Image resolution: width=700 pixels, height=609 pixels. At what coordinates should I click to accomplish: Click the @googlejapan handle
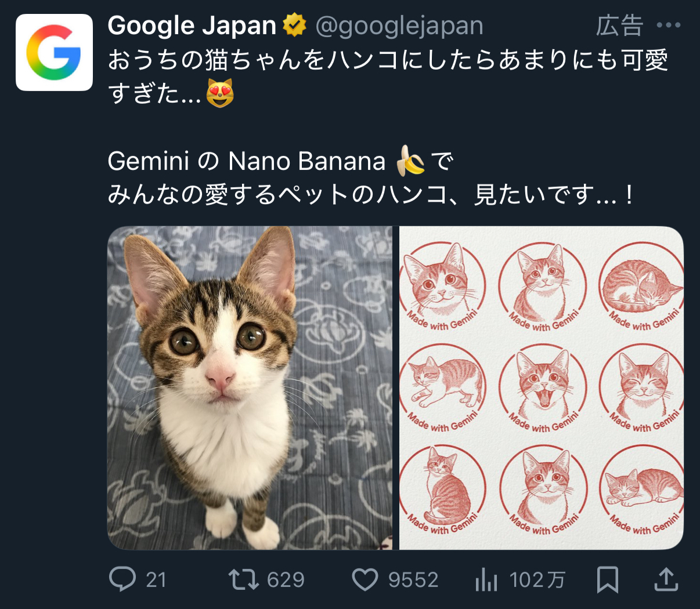point(399,26)
